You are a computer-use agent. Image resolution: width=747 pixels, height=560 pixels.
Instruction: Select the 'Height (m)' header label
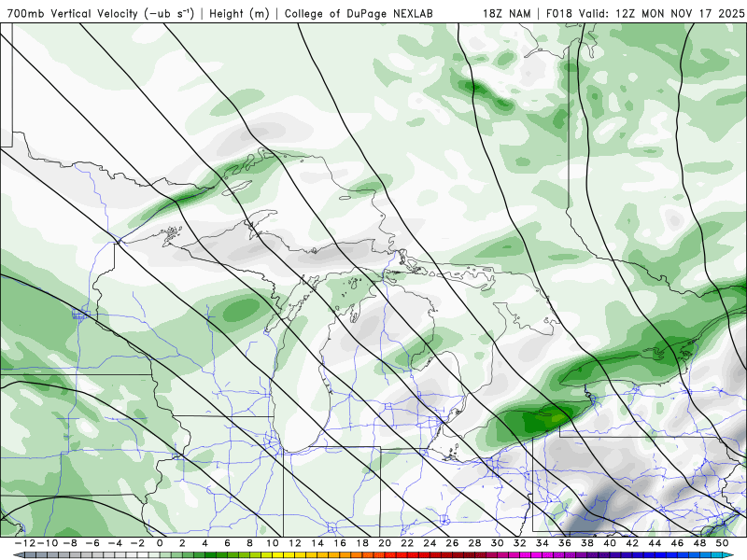coord(239,13)
